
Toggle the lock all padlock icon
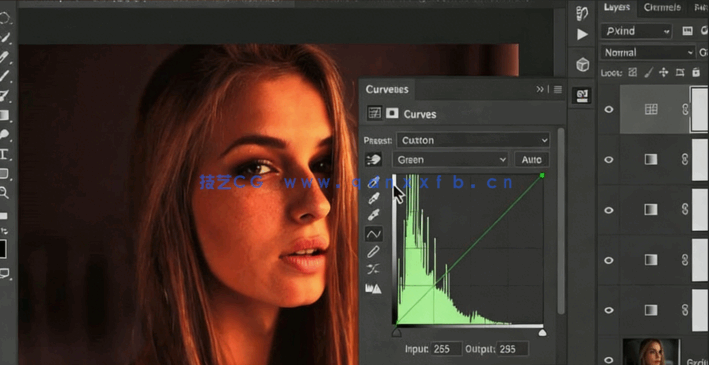tap(695, 72)
